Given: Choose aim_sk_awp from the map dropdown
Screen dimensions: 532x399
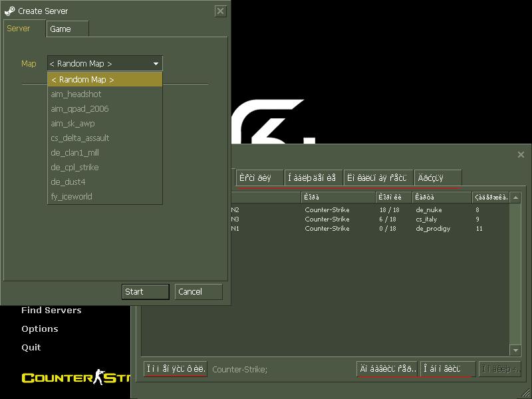Looking at the screenshot, I should (105, 124).
